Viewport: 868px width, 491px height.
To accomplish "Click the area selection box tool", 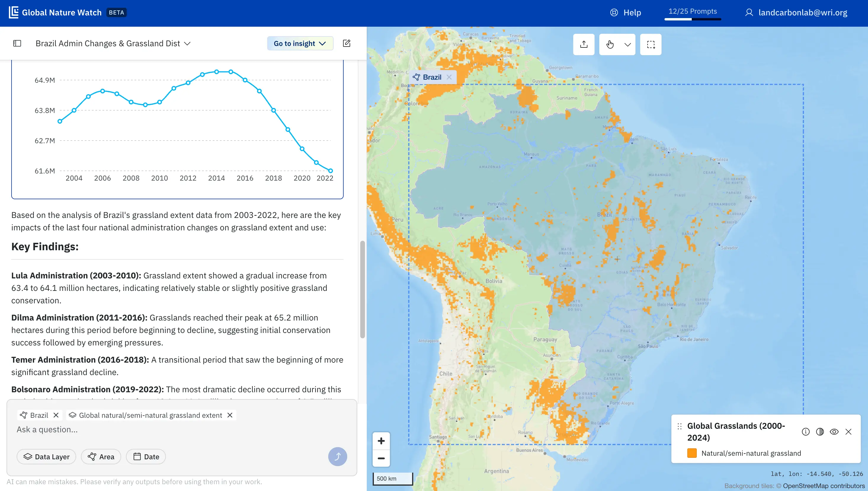I will [x=651, y=44].
